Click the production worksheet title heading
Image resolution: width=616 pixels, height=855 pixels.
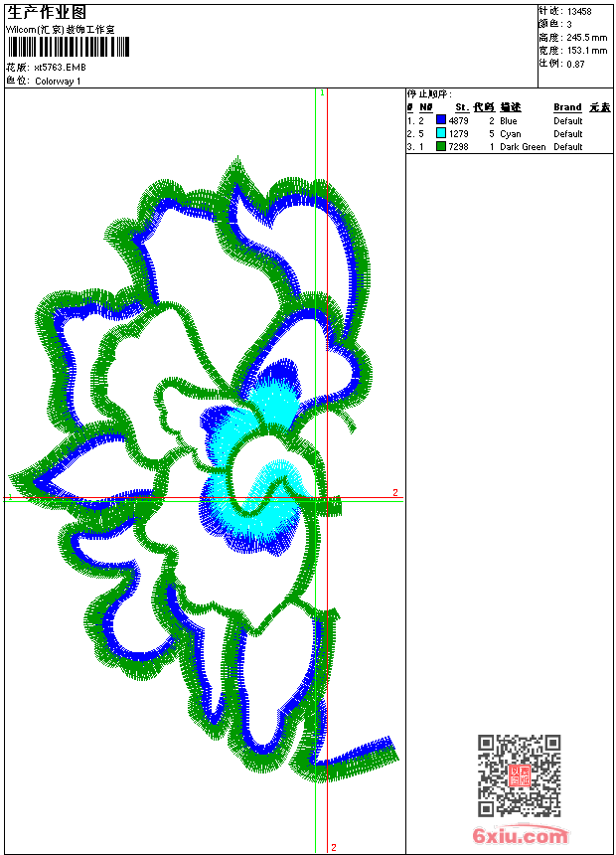(x=47, y=13)
